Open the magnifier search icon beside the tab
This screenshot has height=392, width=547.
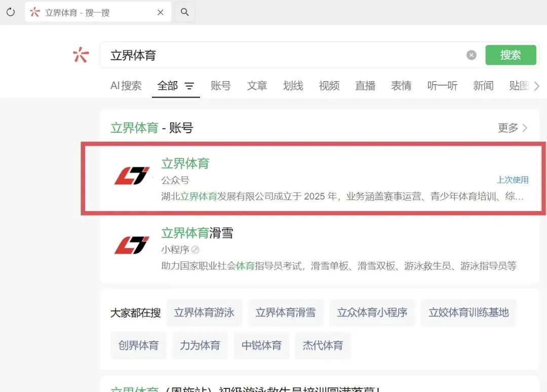(184, 12)
